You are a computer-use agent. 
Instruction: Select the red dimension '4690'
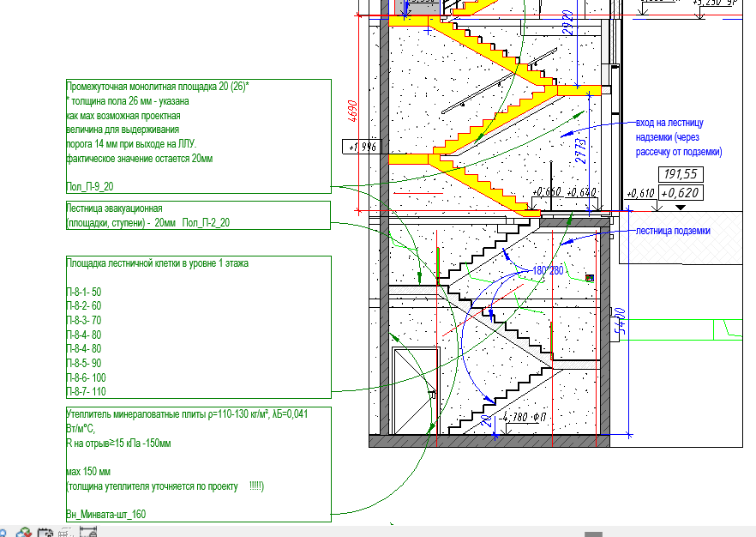[352, 111]
